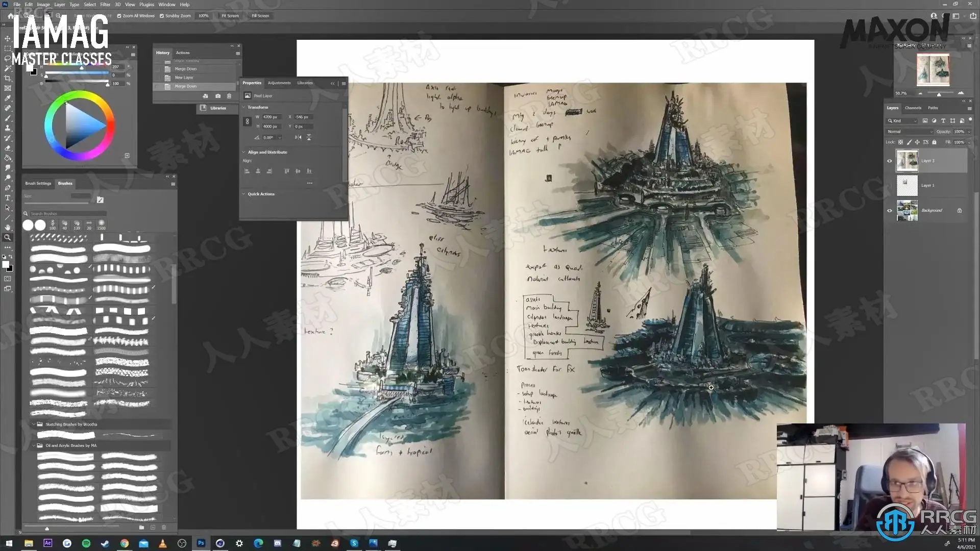This screenshot has width=980, height=551.
Task: Click lock all layer icon
Action: coord(934,142)
